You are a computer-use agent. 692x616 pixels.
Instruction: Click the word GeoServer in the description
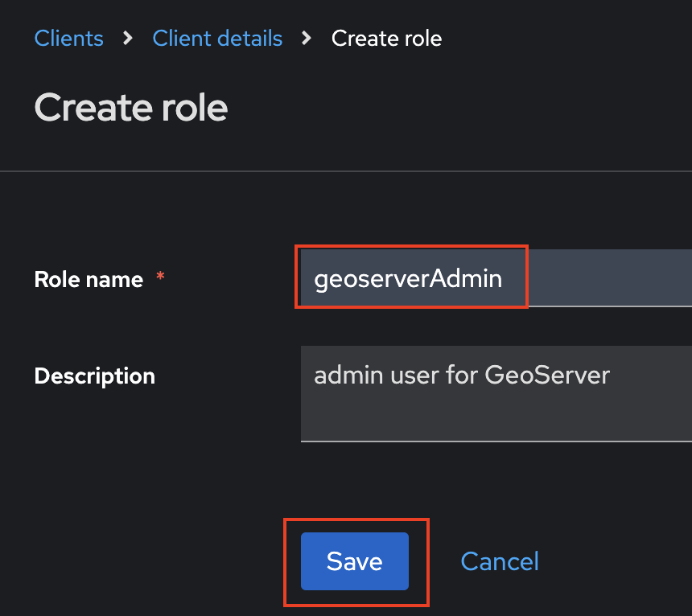coord(547,375)
